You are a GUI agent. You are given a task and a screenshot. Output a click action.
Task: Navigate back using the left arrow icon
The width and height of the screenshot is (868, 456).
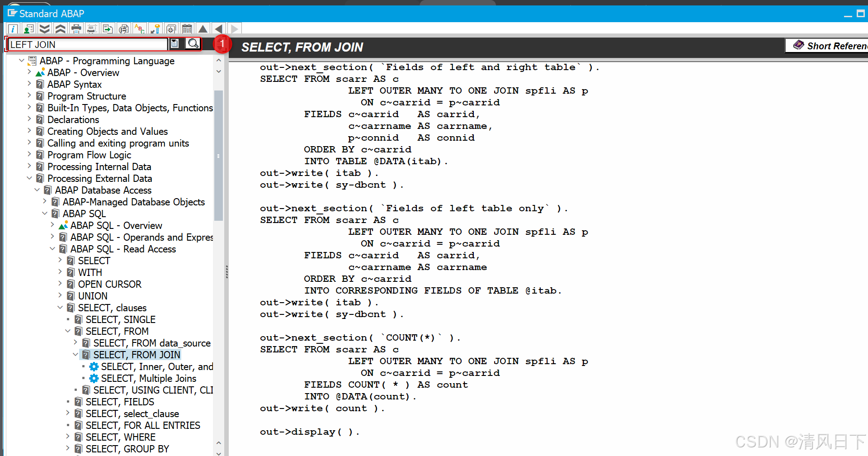(x=218, y=28)
